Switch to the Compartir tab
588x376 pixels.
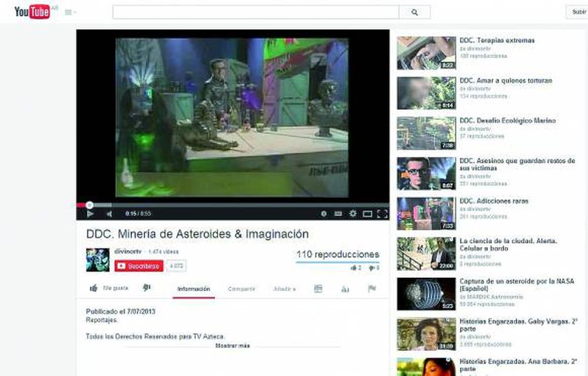point(240,288)
